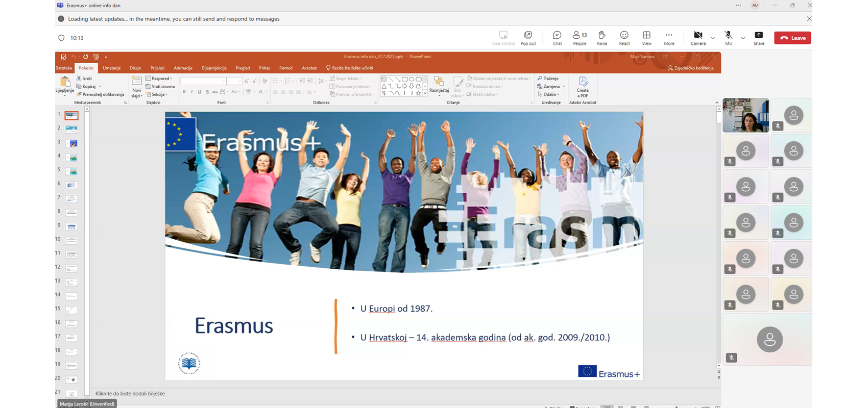The width and height of the screenshot is (868, 408).
Task: Open Odabir select dropdown
Action: 548,94
